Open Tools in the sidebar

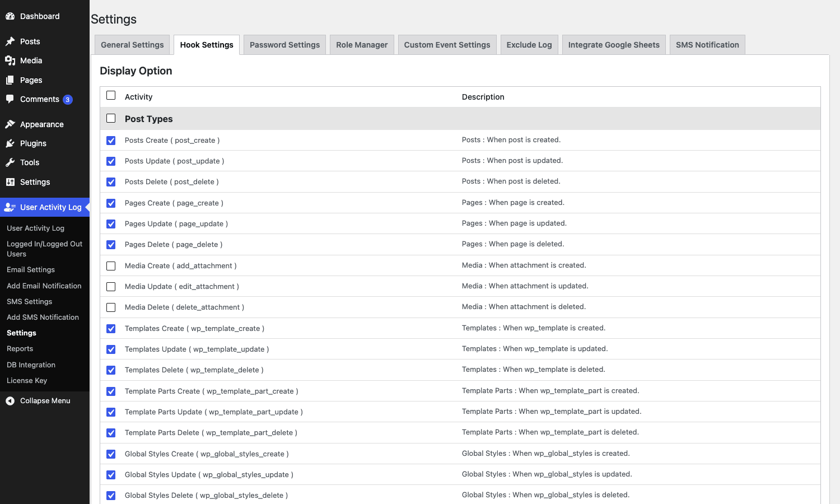tap(30, 162)
